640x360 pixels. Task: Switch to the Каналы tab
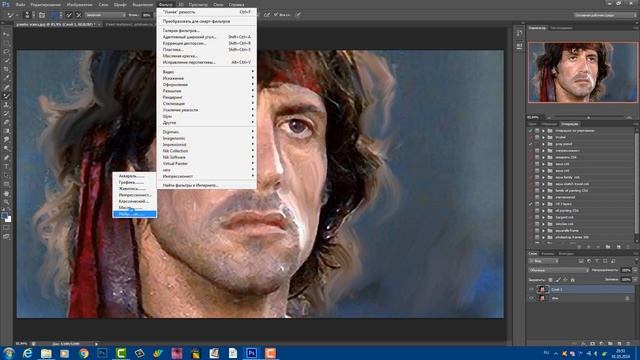point(547,253)
